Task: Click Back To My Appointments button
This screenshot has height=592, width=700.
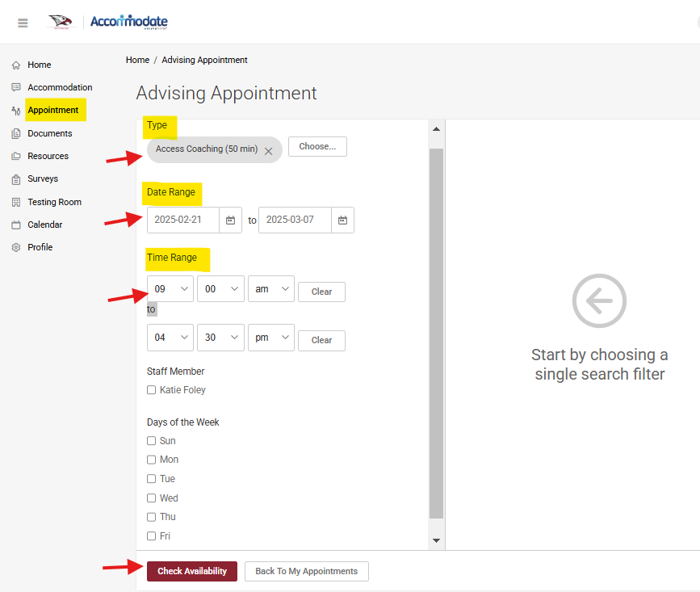Action: pyautogui.click(x=306, y=571)
